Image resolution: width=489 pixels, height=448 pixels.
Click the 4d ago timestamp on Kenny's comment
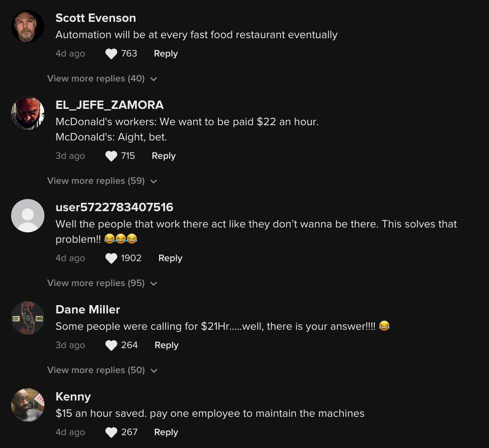click(x=70, y=432)
